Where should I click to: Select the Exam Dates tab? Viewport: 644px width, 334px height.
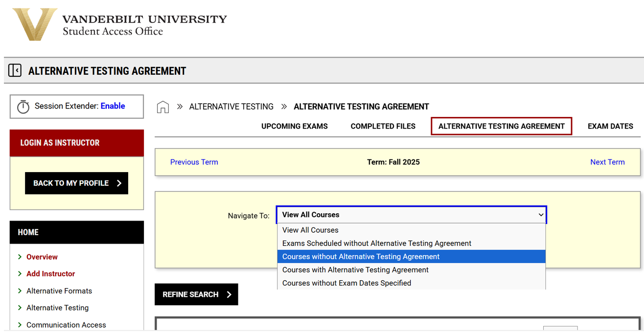pos(610,126)
